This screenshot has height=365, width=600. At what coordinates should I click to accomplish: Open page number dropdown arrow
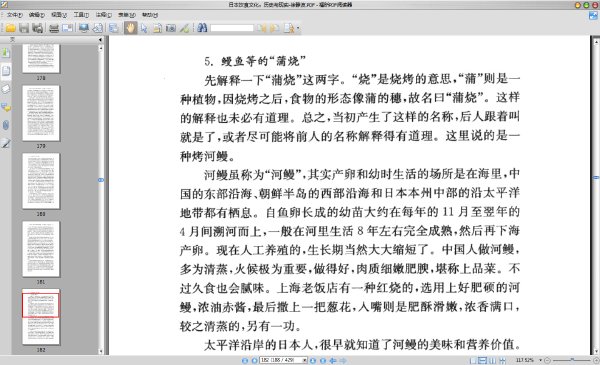[x=305, y=360]
